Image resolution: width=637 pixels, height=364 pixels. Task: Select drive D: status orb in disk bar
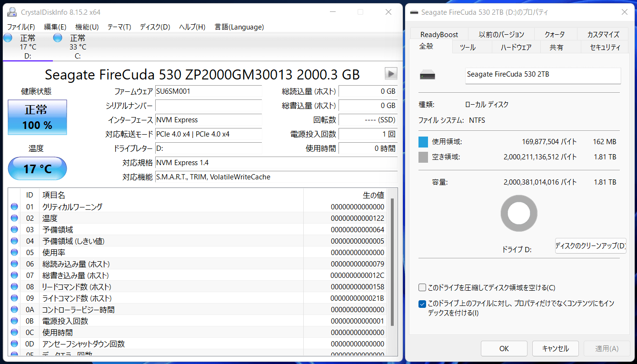(8, 38)
